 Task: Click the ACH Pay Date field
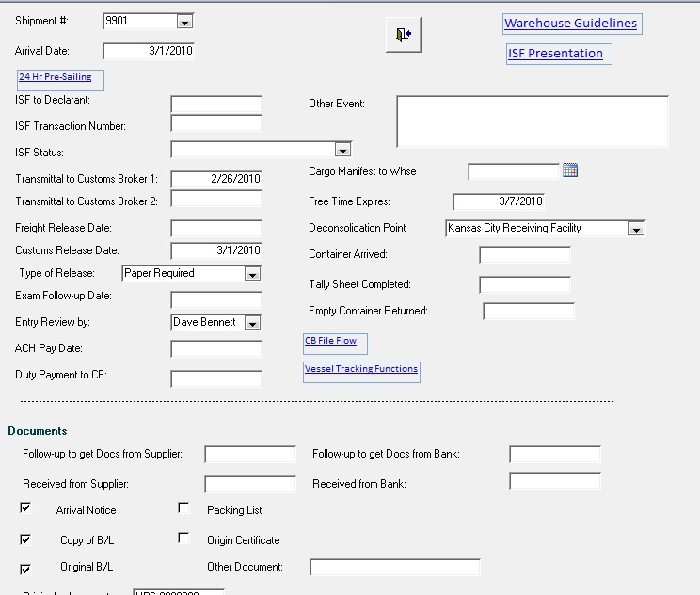[x=216, y=349]
